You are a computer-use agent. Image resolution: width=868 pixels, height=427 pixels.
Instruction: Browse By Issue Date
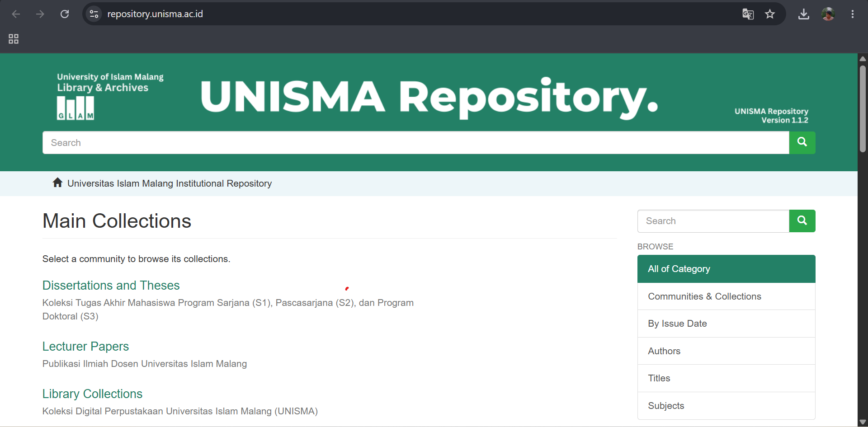tap(726, 324)
